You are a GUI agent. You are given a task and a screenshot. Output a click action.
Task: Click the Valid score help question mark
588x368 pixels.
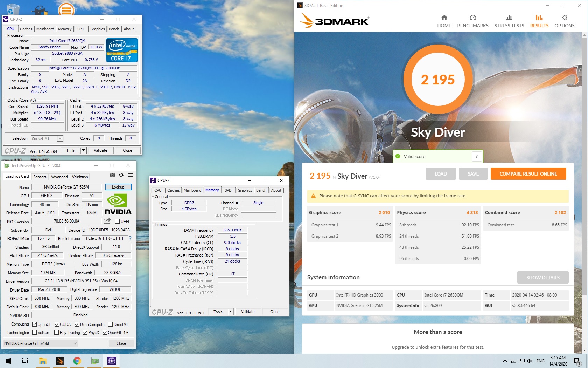coord(477,156)
